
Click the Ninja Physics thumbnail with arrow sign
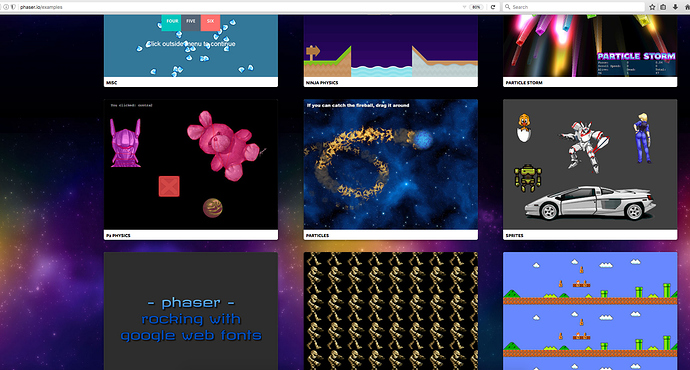391,46
